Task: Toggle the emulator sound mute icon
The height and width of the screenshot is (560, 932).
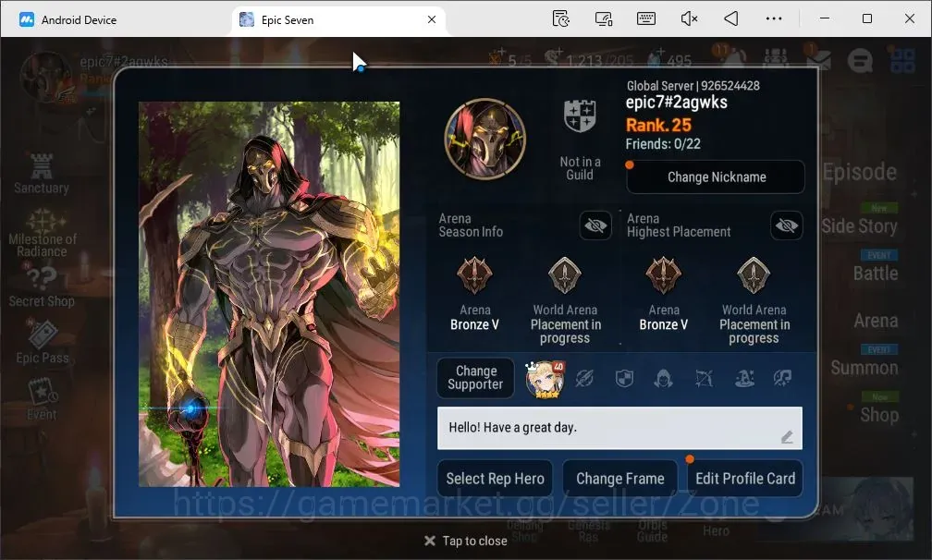Action: [689, 19]
